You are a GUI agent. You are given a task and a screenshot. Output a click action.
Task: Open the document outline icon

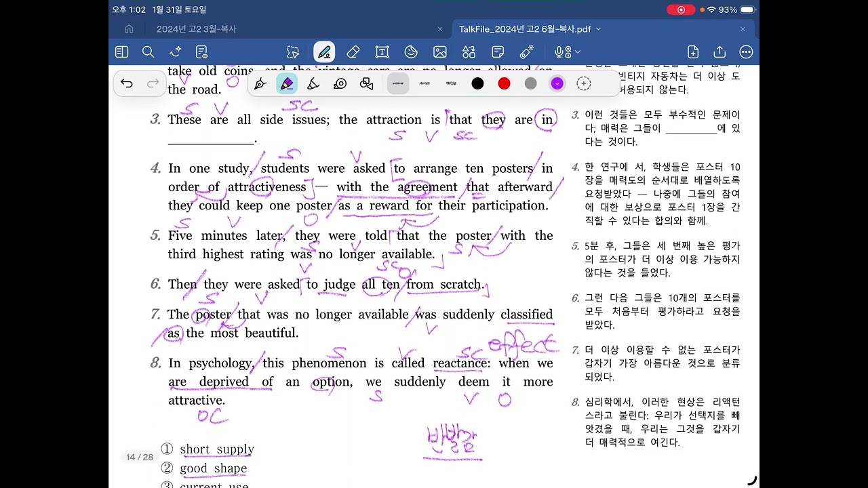point(201,52)
